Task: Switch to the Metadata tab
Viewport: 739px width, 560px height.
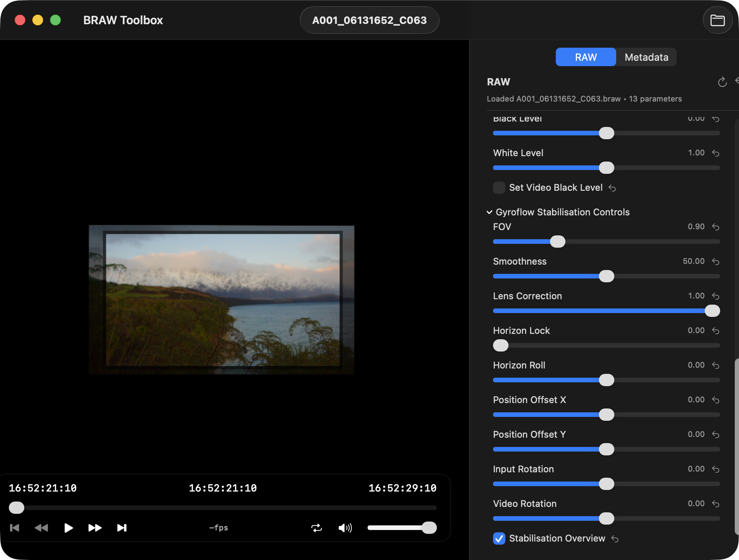Action: [646, 57]
